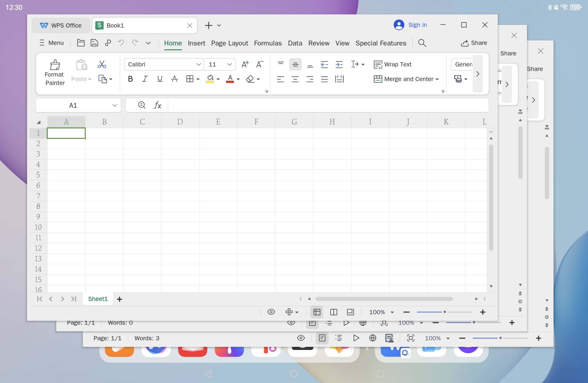
Task: Toggle Italic formatting
Action: (145, 79)
